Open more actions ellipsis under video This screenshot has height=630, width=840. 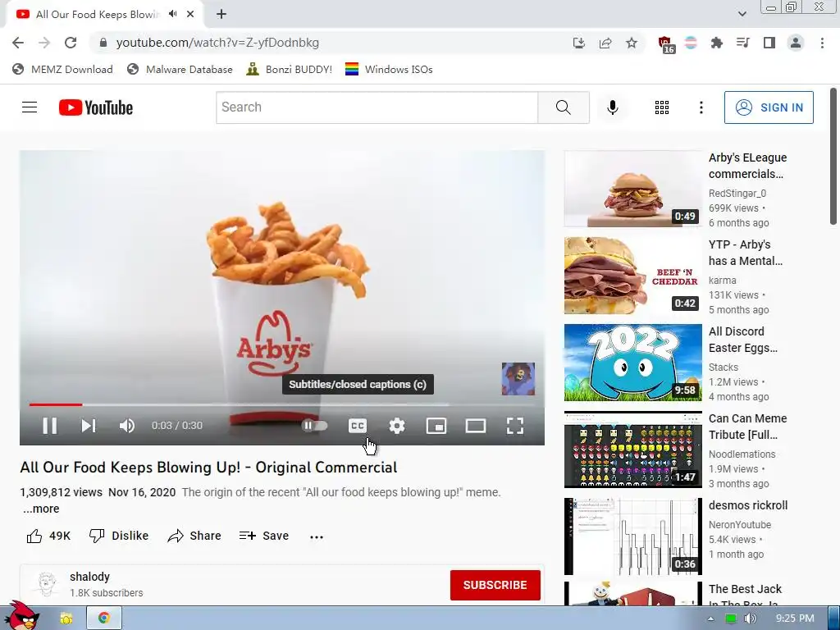pyautogui.click(x=317, y=536)
